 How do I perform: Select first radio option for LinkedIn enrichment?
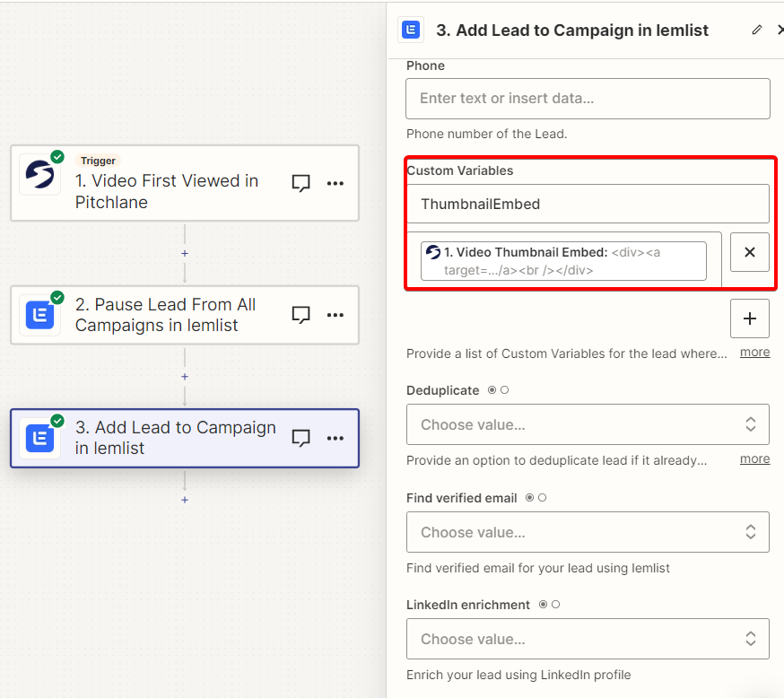543,605
